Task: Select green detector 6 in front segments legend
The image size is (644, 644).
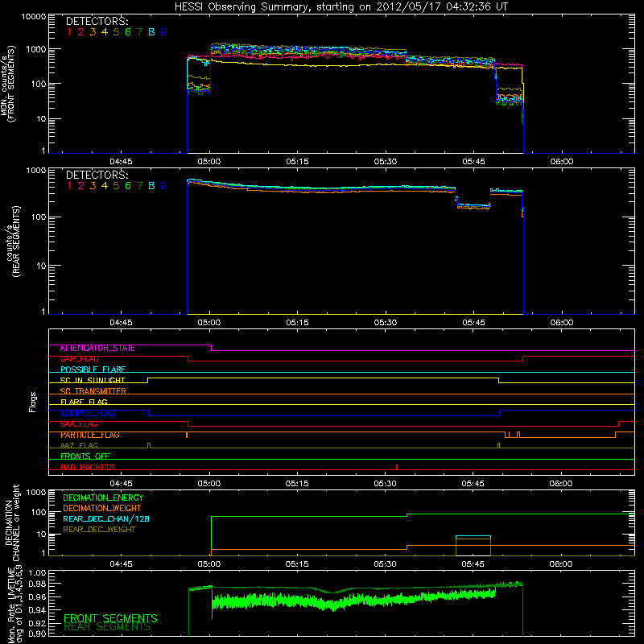Action: 128,32
